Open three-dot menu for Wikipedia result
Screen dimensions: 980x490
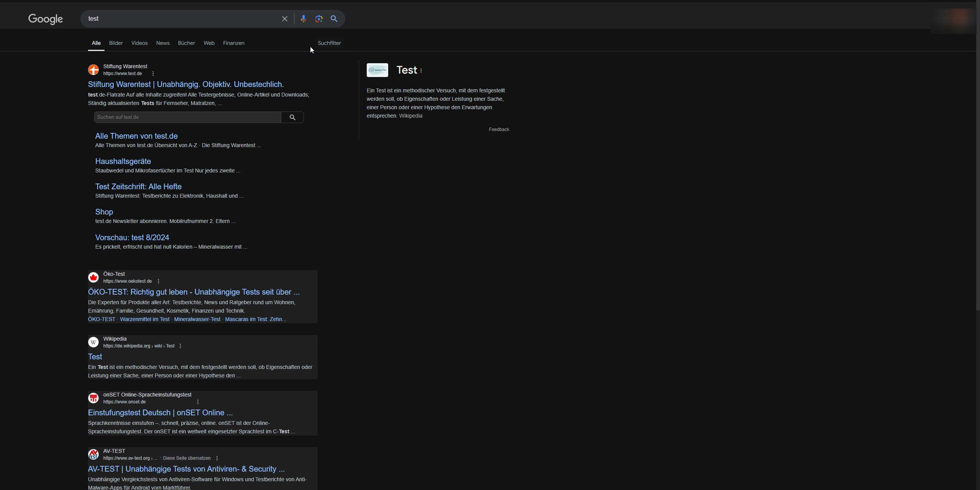pos(180,346)
